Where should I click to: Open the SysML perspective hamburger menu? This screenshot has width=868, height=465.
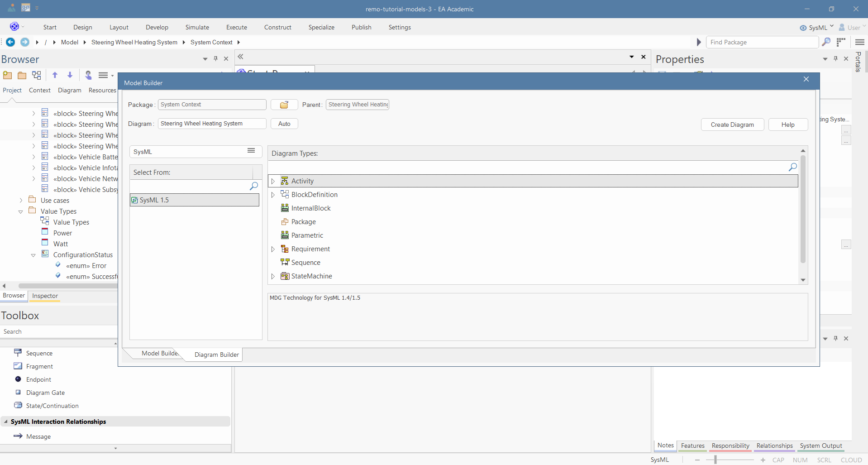point(251,151)
